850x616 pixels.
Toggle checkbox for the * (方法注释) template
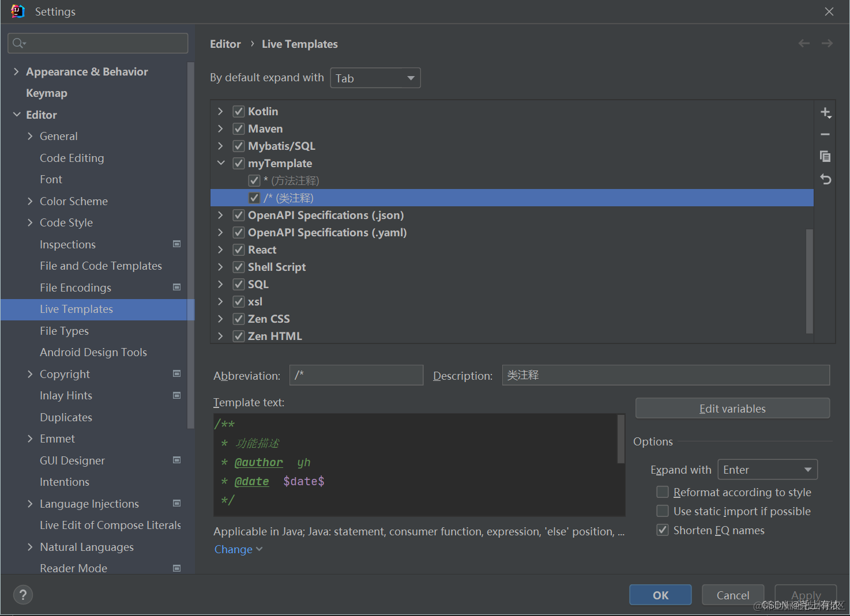254,180
